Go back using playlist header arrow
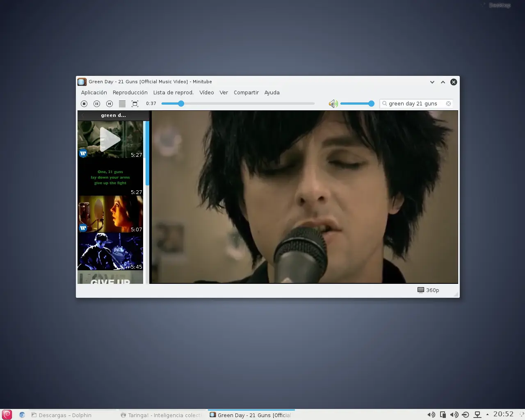The width and height of the screenshot is (525, 420). [x=82, y=115]
